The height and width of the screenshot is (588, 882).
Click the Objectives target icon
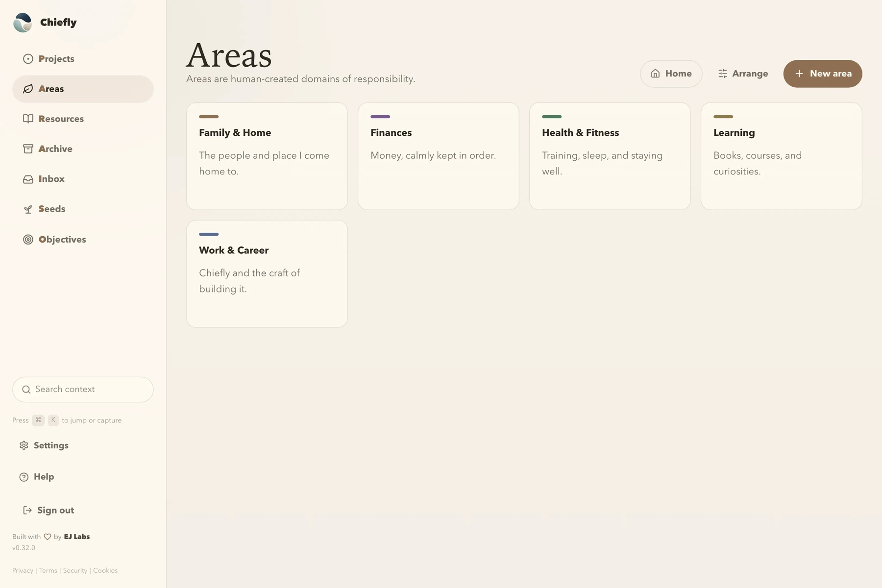coord(28,240)
